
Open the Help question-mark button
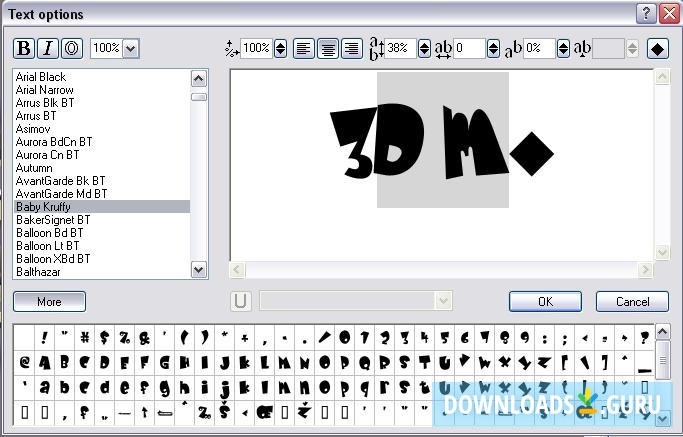646,14
